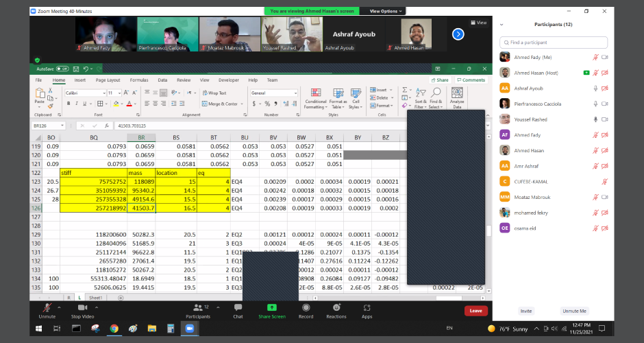The height and width of the screenshot is (343, 644).
Task: Open Zoom Apps
Action: click(x=367, y=309)
